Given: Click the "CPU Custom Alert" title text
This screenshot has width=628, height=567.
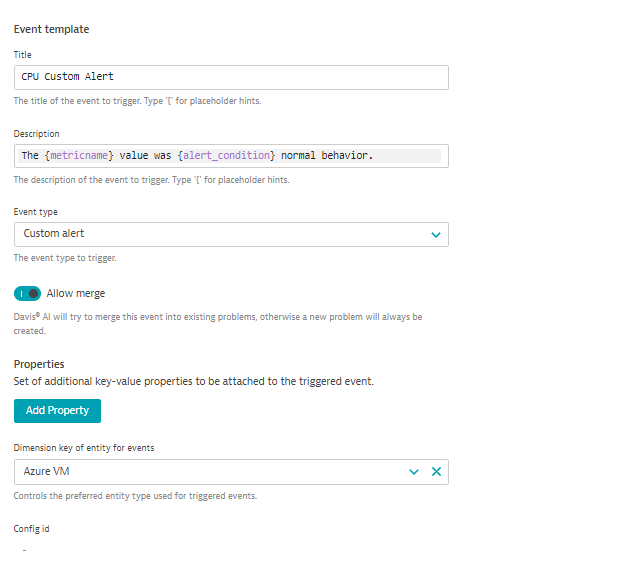Looking at the screenshot, I should pos(68,77).
